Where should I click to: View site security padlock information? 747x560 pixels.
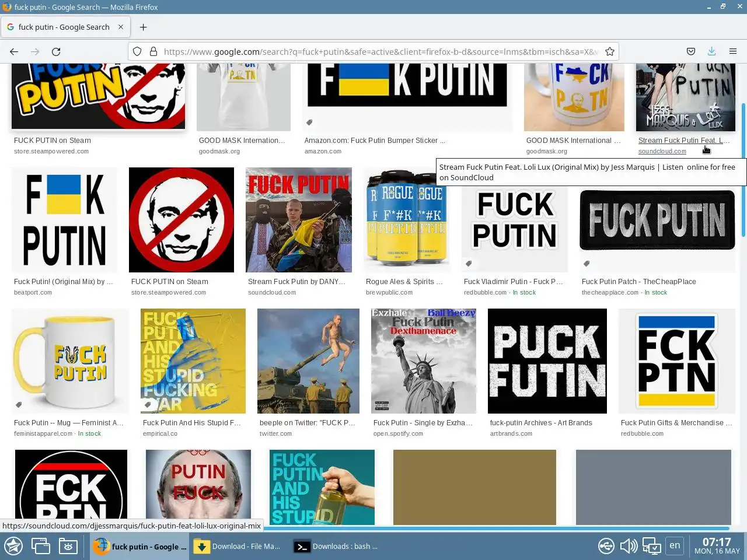click(153, 51)
